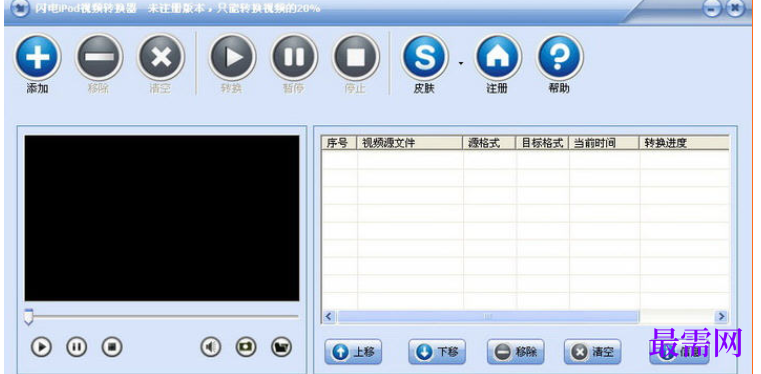The height and width of the screenshot is (374, 761).
Task: Click the file list right scroll arrow
Action: 722,317
